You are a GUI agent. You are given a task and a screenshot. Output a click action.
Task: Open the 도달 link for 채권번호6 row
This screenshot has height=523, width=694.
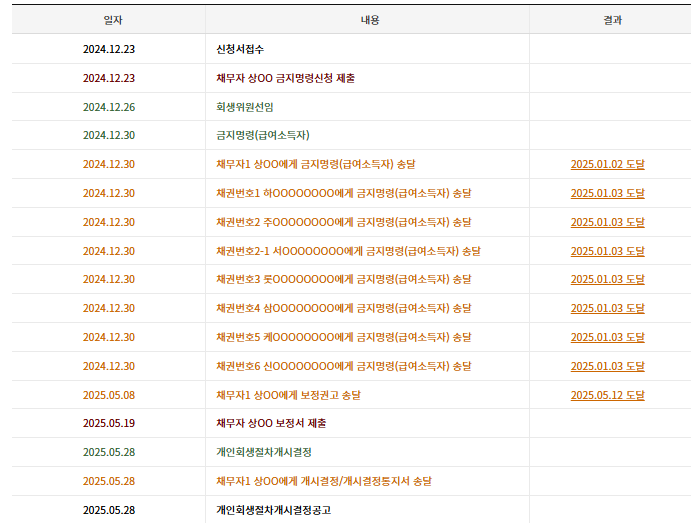[607, 366]
